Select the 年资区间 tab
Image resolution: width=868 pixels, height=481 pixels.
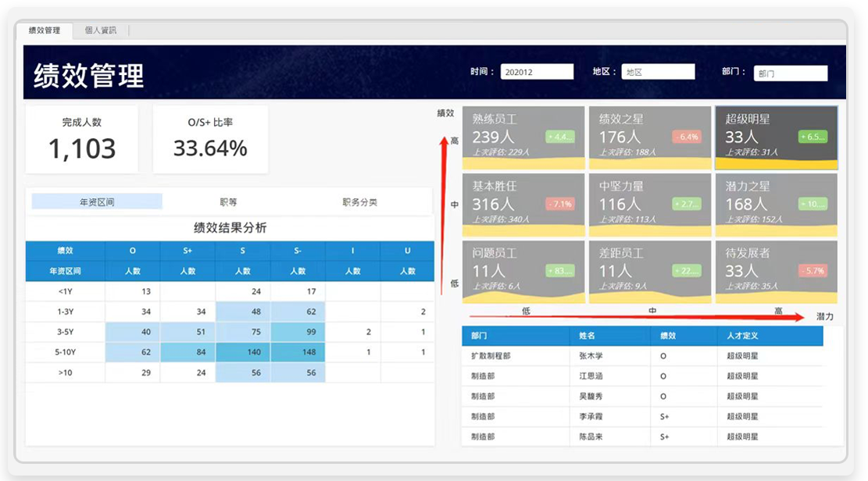[x=97, y=202]
